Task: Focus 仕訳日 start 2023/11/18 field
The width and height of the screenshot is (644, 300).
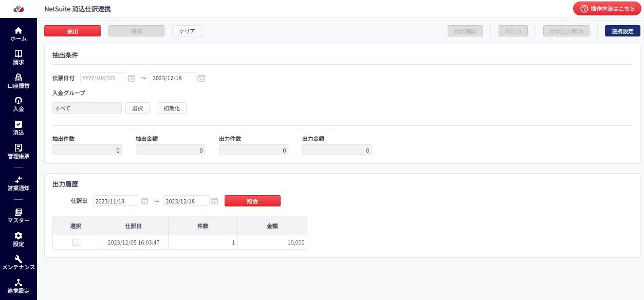Action: pyautogui.click(x=116, y=201)
